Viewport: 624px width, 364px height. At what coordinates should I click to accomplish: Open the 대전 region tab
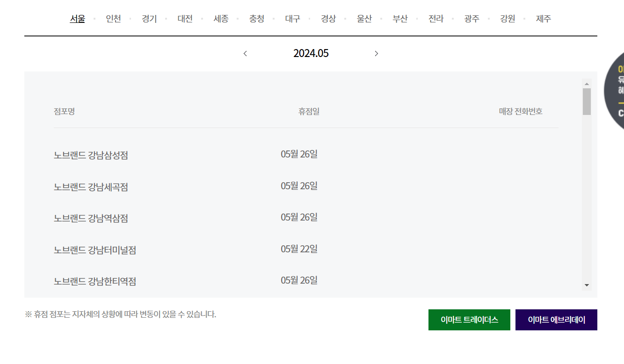pos(185,19)
